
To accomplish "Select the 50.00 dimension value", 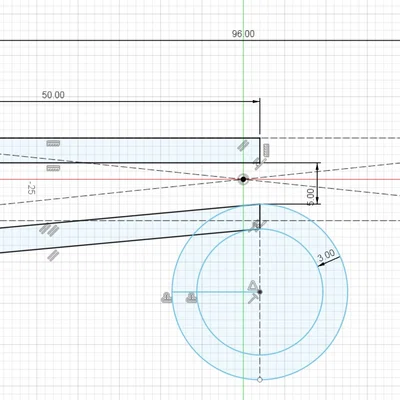I will tap(53, 95).
